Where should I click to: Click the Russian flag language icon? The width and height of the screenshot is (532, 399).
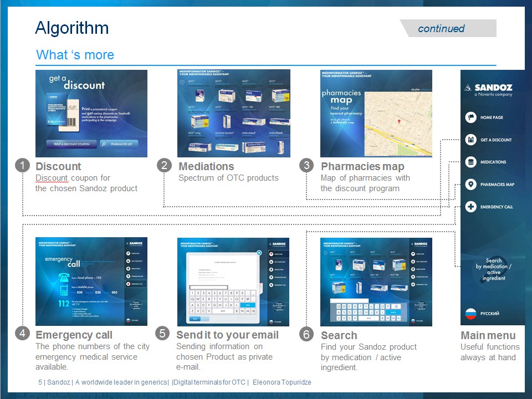(x=470, y=314)
